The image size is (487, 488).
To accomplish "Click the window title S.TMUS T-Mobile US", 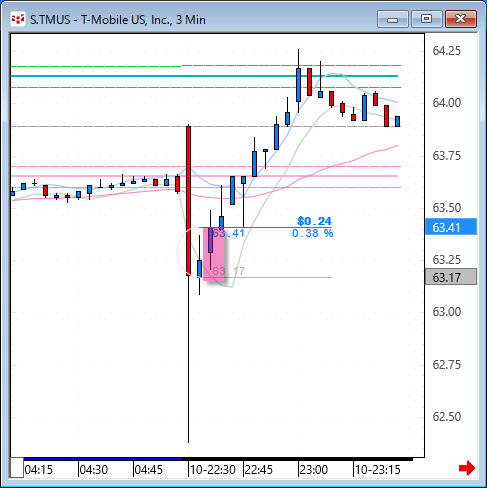I will [x=118, y=20].
